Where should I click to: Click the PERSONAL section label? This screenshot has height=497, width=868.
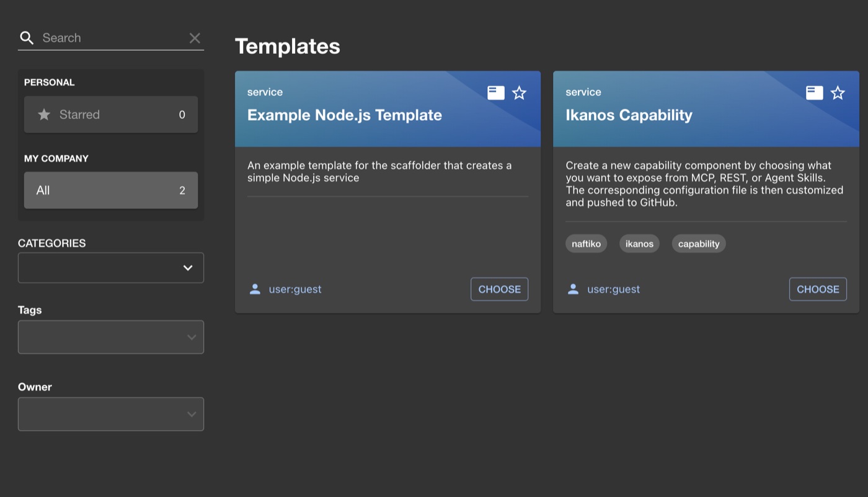50,82
